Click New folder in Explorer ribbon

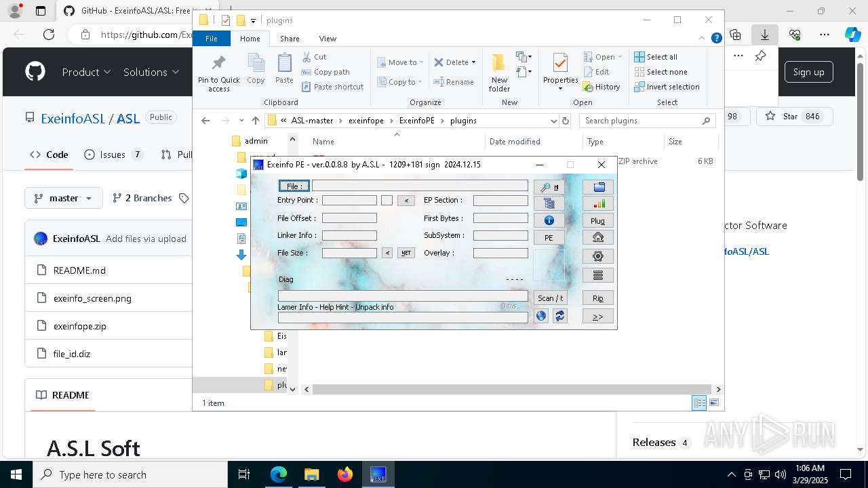499,73
